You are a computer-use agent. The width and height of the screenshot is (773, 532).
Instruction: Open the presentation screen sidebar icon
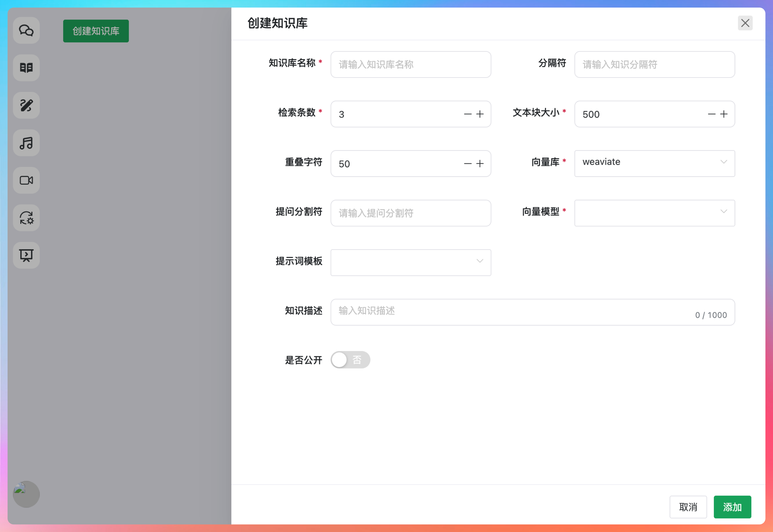point(26,255)
